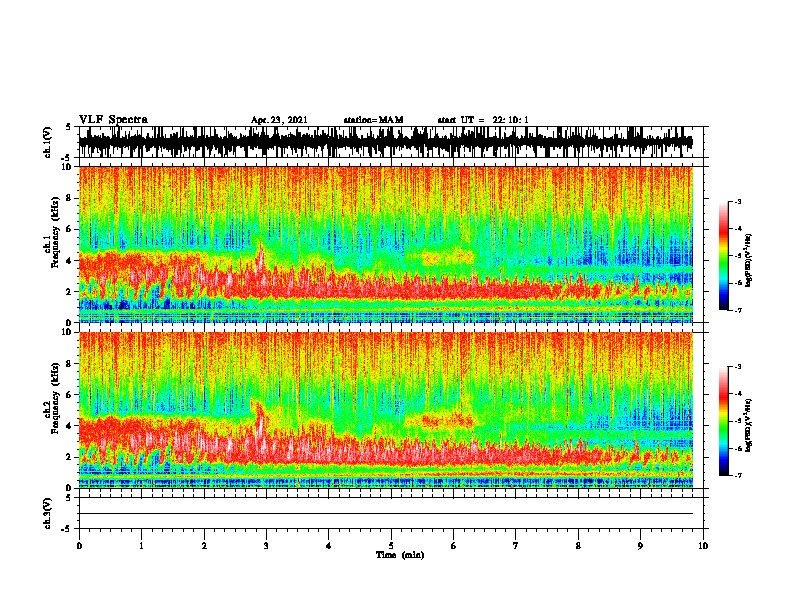Click tick label "10" on the Time axis
Image resolution: width=792 pixels, height=612 pixels.
pos(703,546)
